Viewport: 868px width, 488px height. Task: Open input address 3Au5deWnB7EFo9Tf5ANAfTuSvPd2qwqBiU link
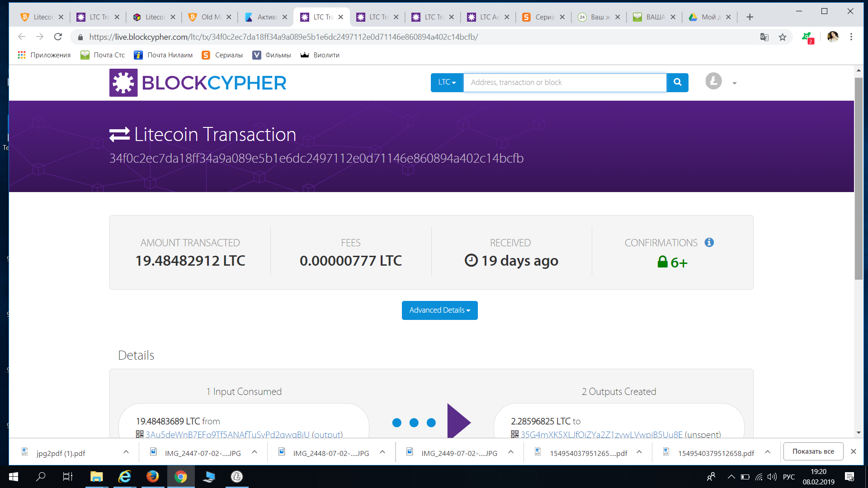[x=227, y=435]
